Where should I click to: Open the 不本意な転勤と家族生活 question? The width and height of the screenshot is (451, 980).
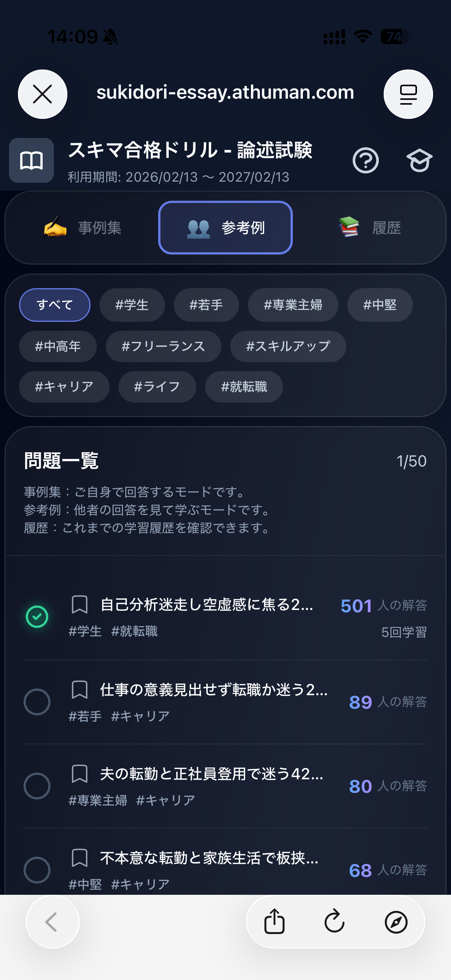click(x=209, y=858)
